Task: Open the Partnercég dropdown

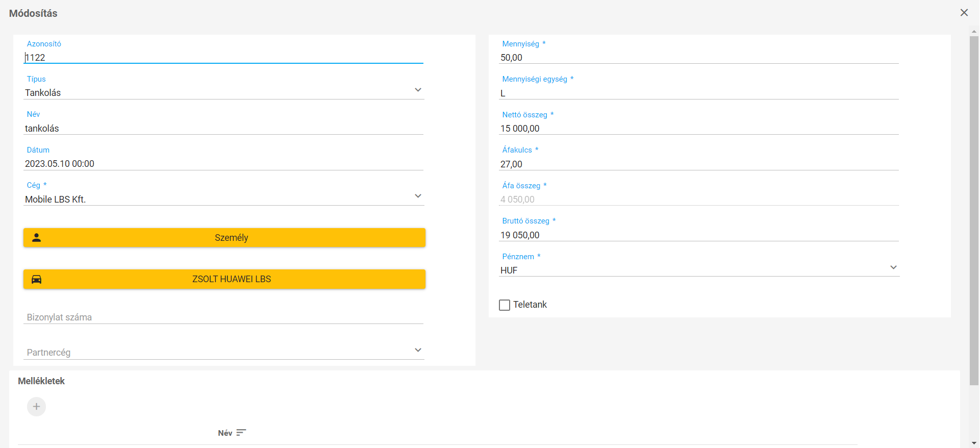Action: tap(418, 351)
